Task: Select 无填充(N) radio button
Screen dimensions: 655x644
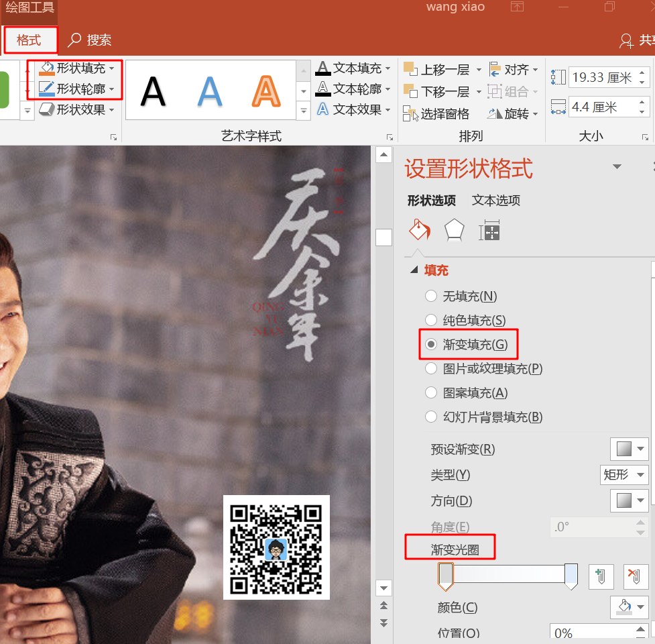Action: click(430, 296)
